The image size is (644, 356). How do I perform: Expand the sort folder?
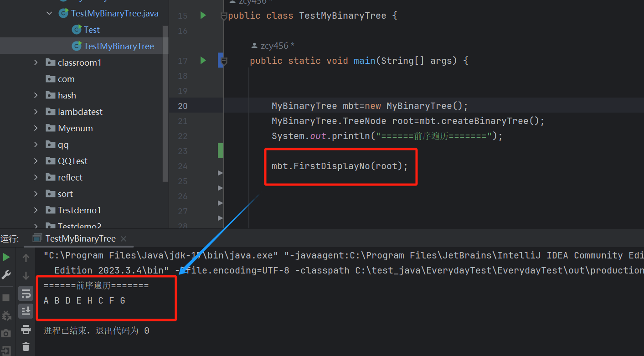tap(36, 194)
